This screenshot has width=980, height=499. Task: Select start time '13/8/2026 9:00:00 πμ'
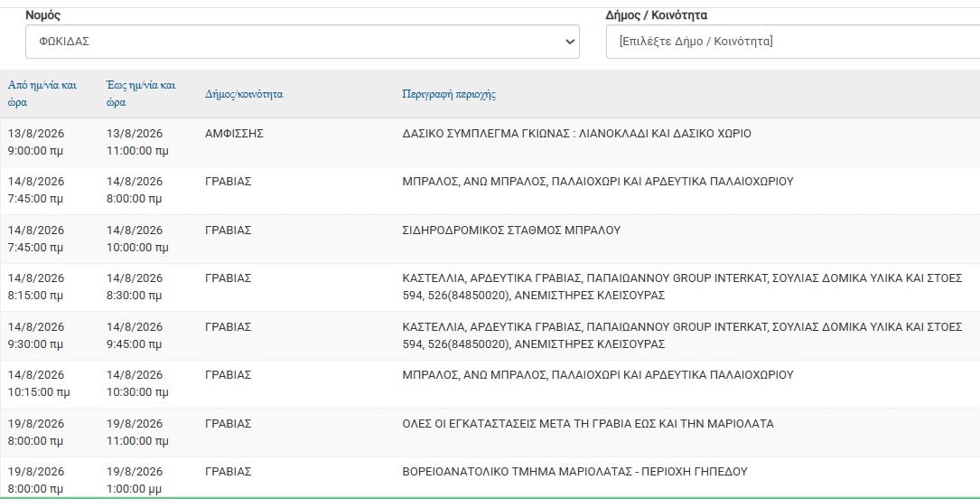click(35, 142)
